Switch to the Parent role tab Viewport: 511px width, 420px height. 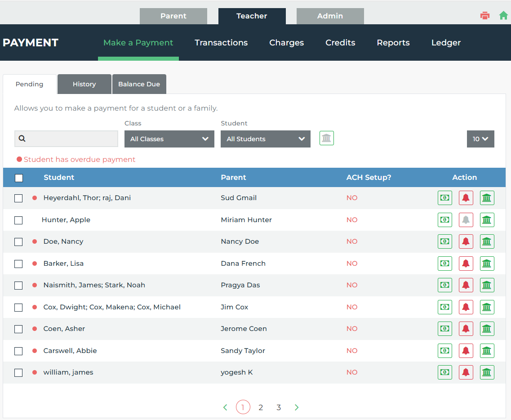[x=173, y=16]
